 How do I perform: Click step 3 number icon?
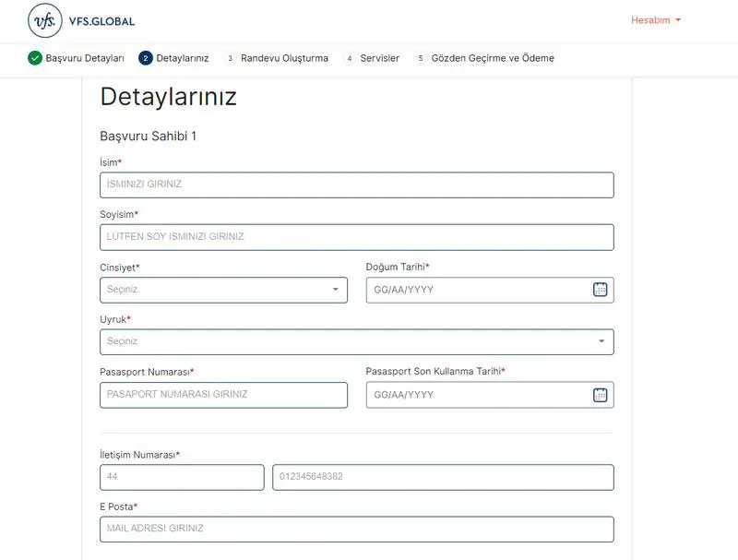231,58
